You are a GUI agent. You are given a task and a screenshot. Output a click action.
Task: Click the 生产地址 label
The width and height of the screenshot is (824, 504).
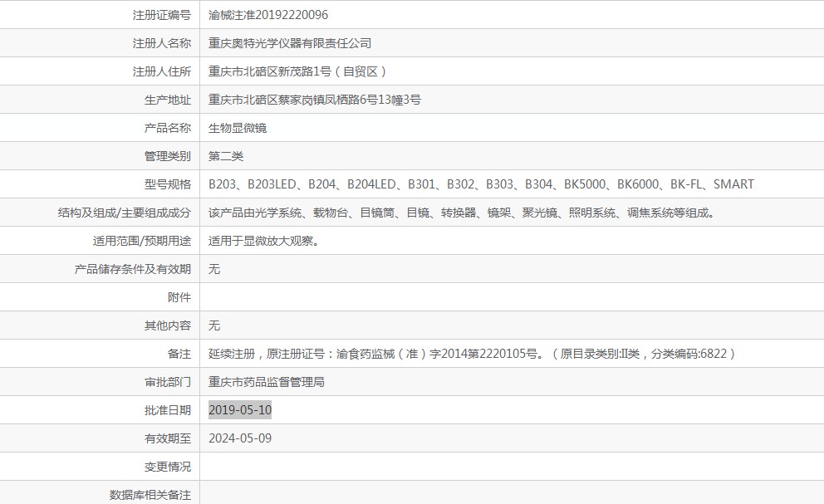(168, 100)
